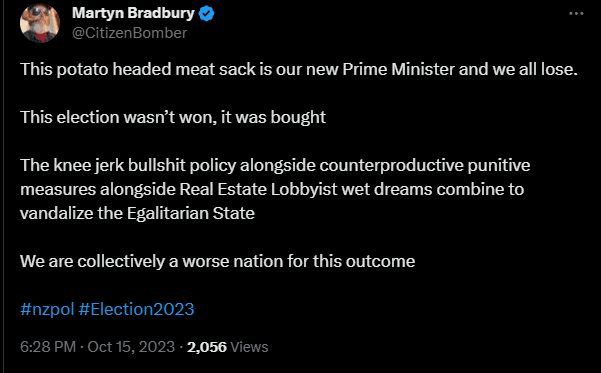This screenshot has width=601, height=373.
Task: Click the blue verified badge
Action: tap(207, 14)
